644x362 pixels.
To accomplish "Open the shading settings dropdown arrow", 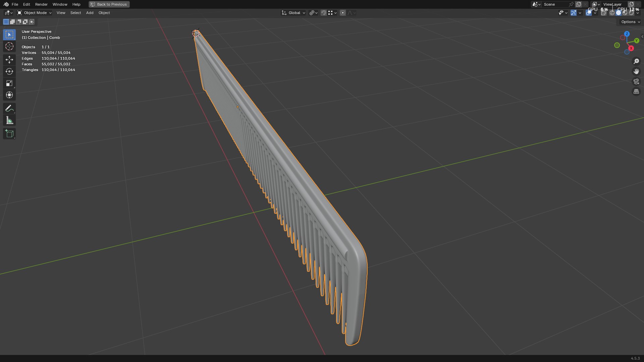I will 638,13.
